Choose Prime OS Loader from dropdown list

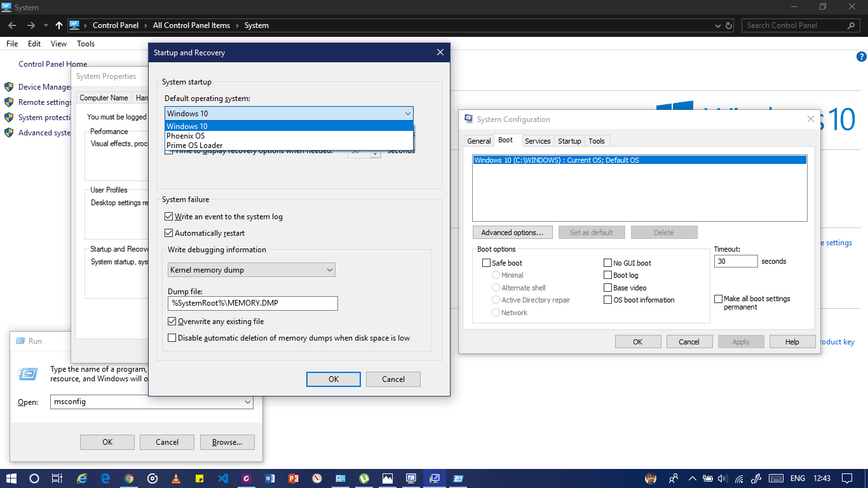[289, 146]
